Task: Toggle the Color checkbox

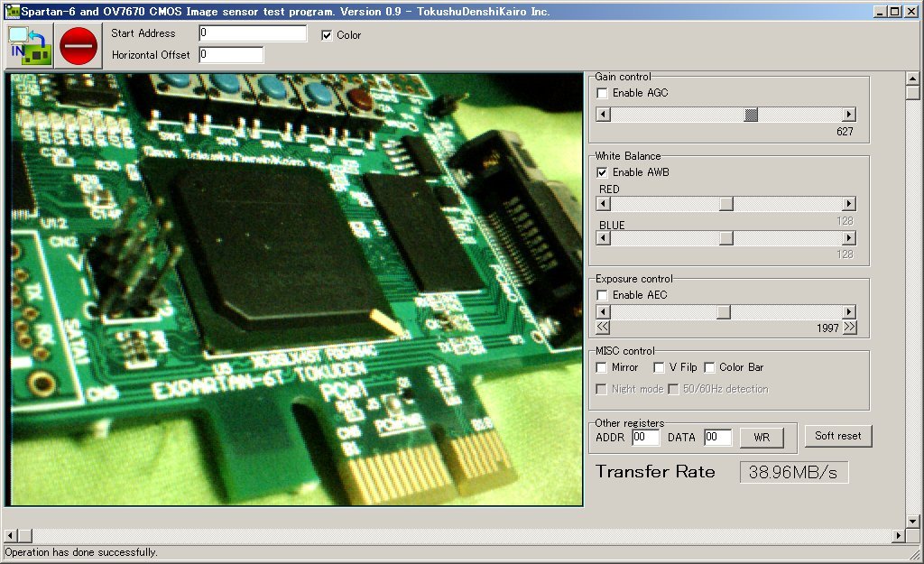Action: 327,35
